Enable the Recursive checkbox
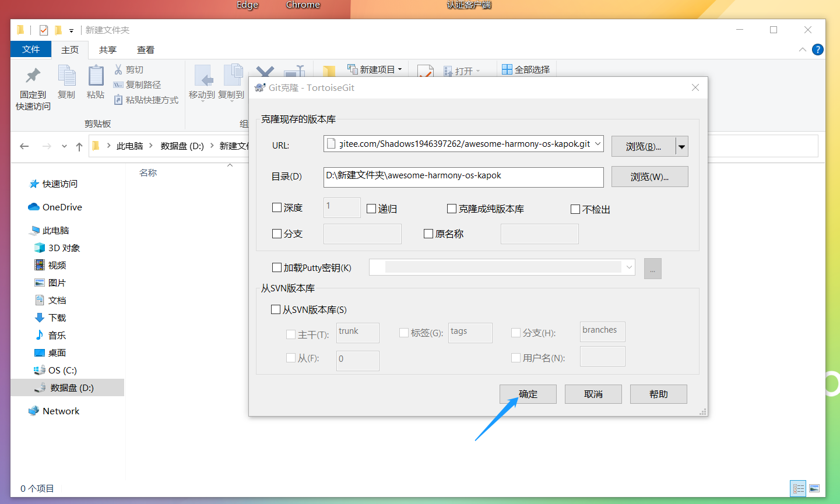The image size is (840, 504). click(x=371, y=209)
